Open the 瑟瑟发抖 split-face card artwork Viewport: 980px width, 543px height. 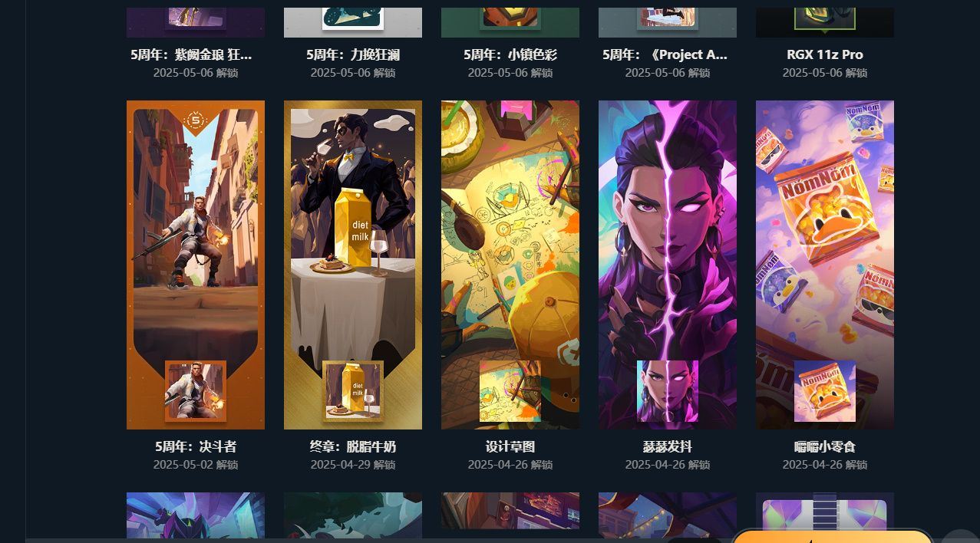[x=668, y=265]
